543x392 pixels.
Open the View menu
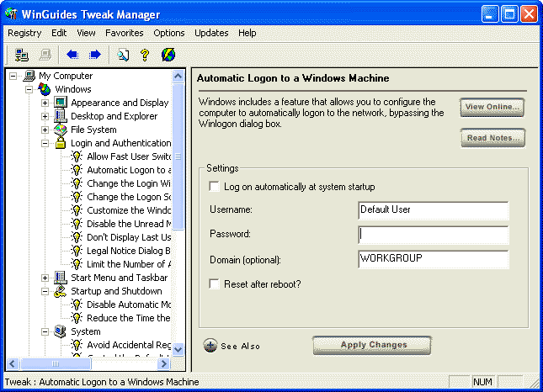coord(86,33)
